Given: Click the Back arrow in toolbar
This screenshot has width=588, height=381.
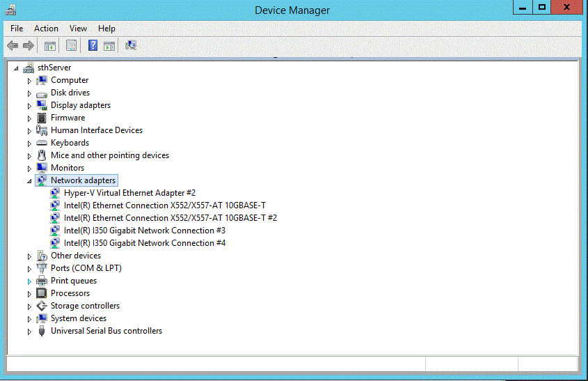Looking at the screenshot, I should coord(13,46).
